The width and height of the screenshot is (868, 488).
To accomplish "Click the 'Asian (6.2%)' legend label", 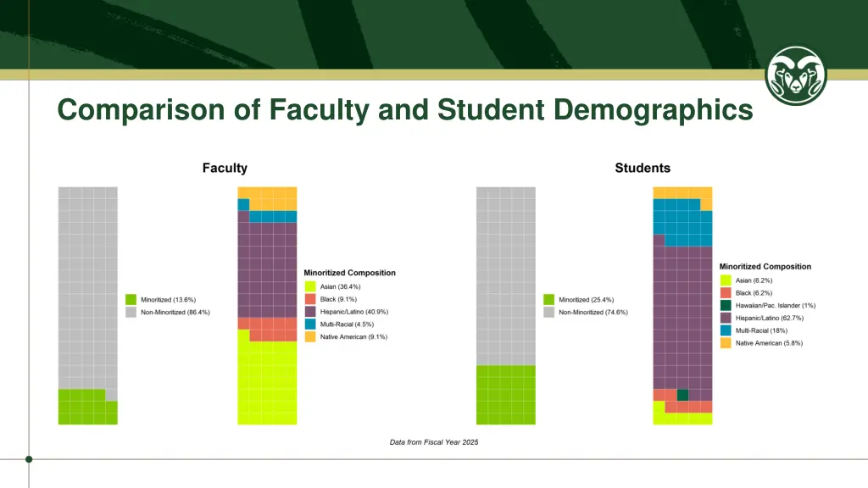I will click(754, 280).
